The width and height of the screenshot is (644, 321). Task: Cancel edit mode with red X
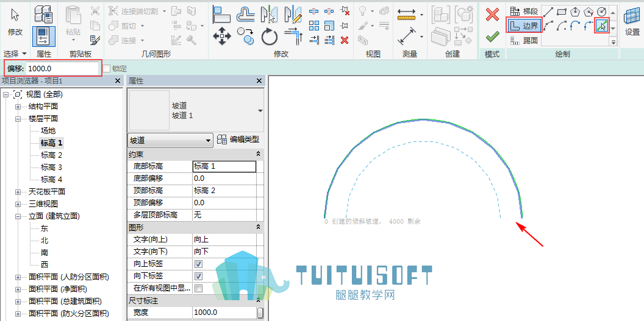[x=492, y=15]
